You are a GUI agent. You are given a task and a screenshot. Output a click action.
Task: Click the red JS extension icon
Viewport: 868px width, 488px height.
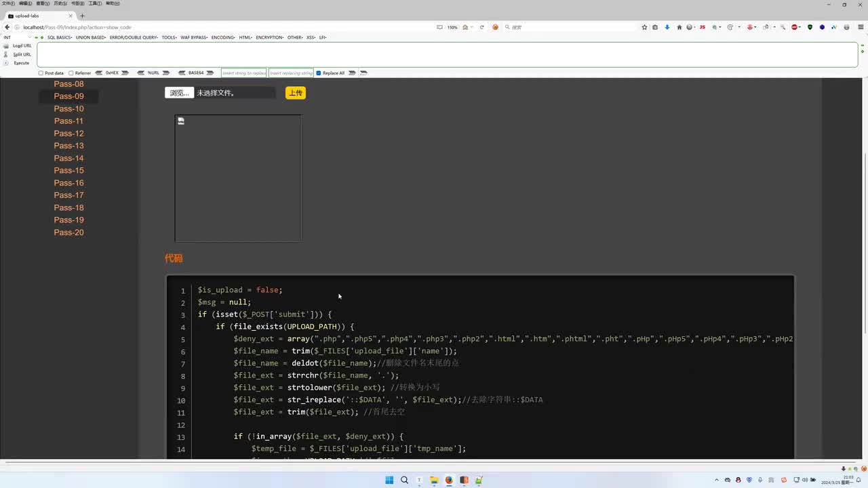703,27
